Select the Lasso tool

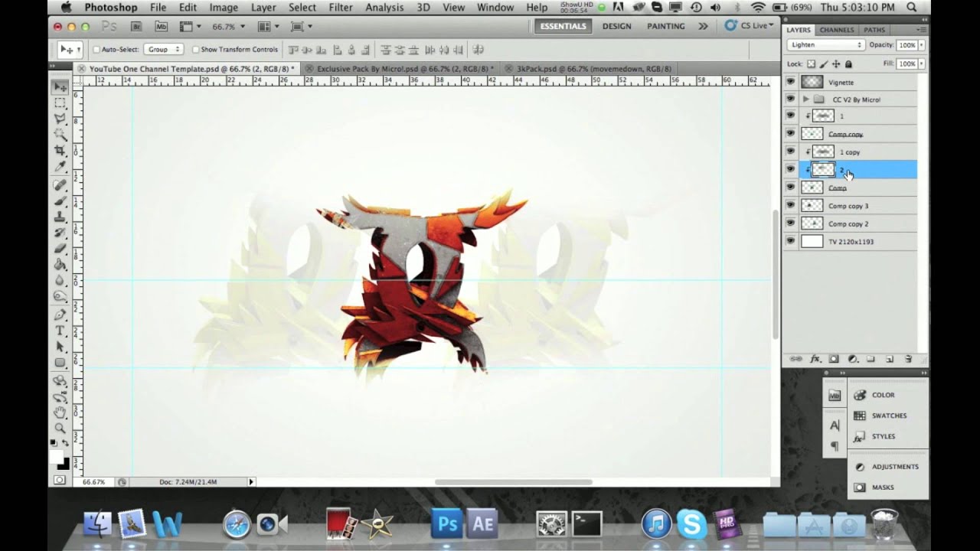pyautogui.click(x=60, y=118)
